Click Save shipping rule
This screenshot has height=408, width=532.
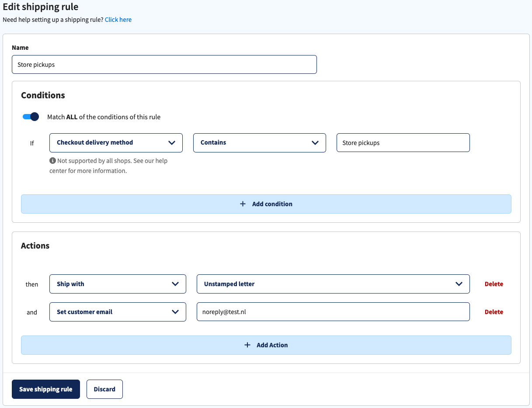coord(45,389)
